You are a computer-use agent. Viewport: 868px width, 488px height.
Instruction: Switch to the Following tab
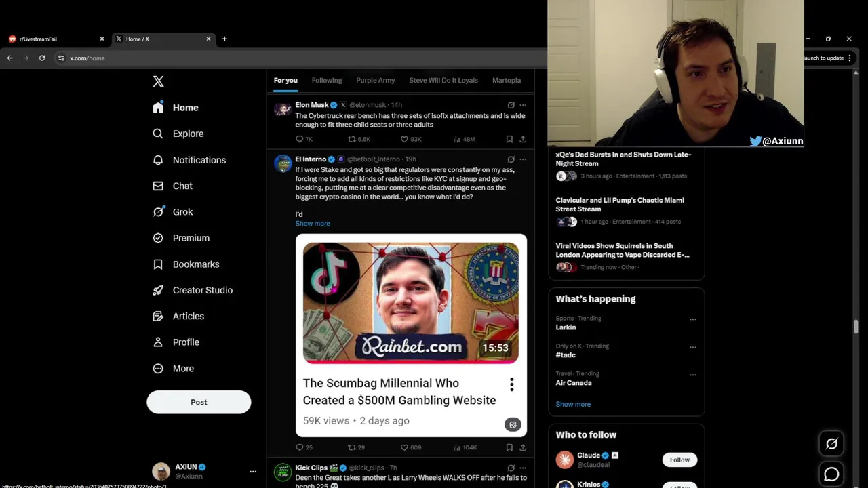[327, 80]
